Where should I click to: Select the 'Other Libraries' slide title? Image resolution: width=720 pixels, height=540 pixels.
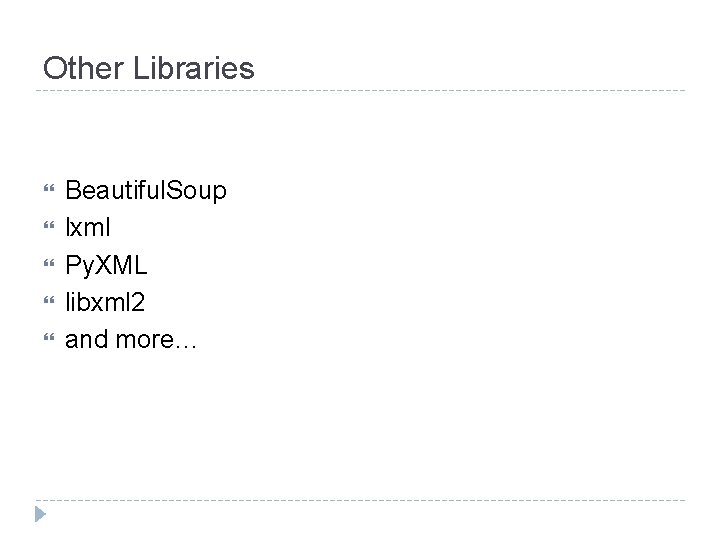[x=149, y=69]
